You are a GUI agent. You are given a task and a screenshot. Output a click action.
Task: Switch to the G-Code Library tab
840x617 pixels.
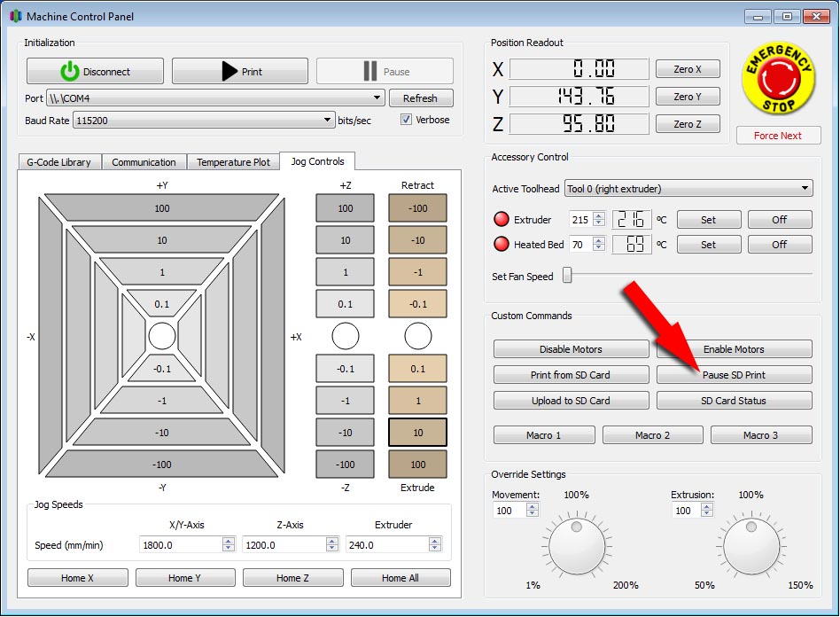[60, 162]
